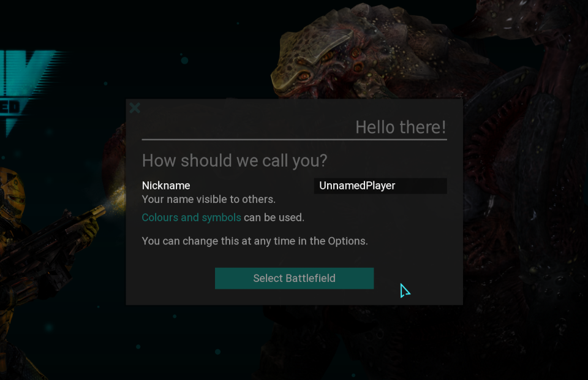Open the Colours and symbols link

191,218
